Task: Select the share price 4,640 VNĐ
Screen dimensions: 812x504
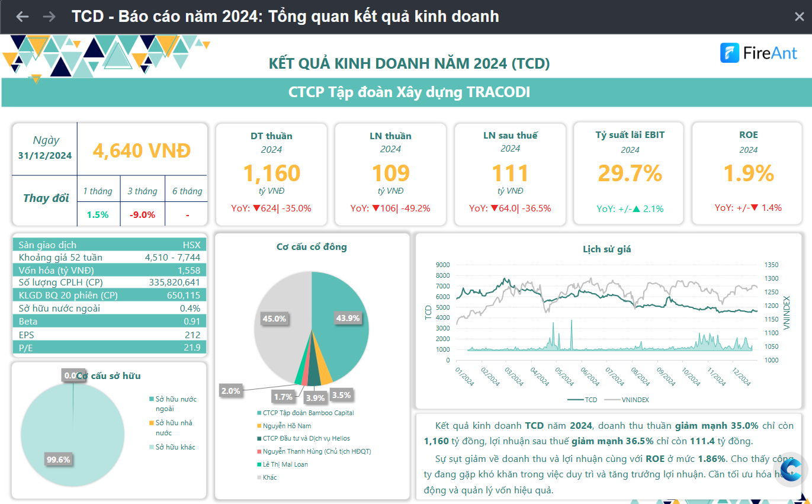Action: coord(142,150)
